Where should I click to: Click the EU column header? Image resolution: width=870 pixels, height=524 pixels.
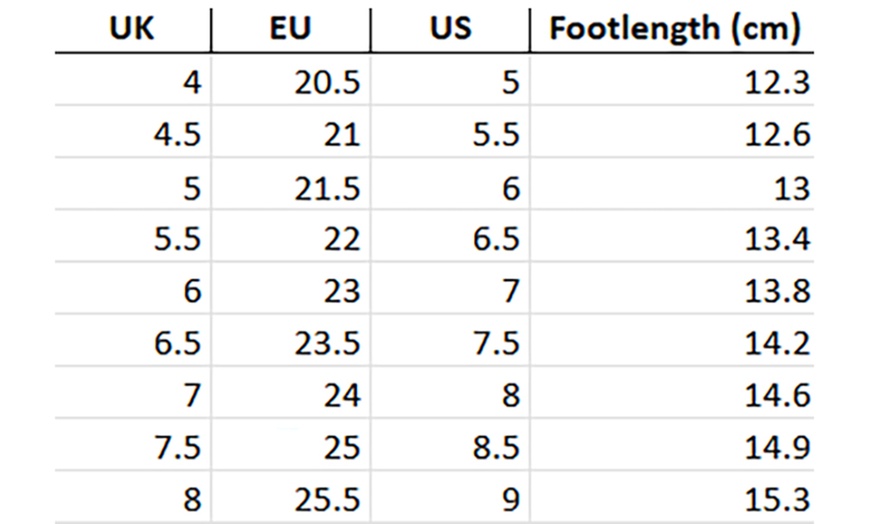(x=290, y=30)
